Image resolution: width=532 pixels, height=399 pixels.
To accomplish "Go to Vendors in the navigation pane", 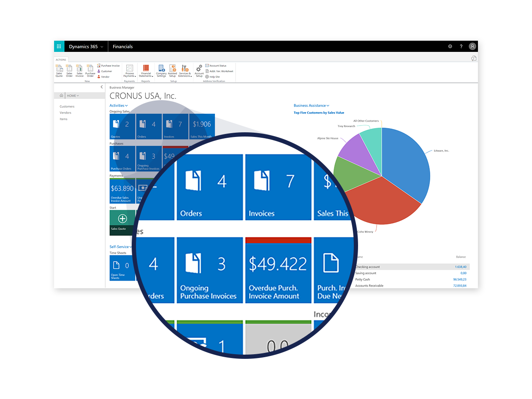I will (65, 113).
